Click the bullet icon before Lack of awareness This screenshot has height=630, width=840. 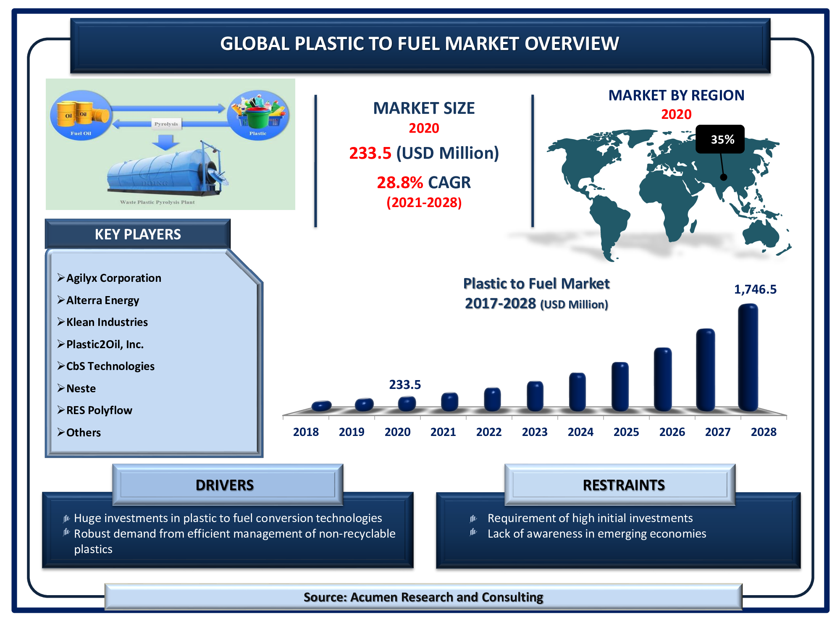pyautogui.click(x=473, y=533)
